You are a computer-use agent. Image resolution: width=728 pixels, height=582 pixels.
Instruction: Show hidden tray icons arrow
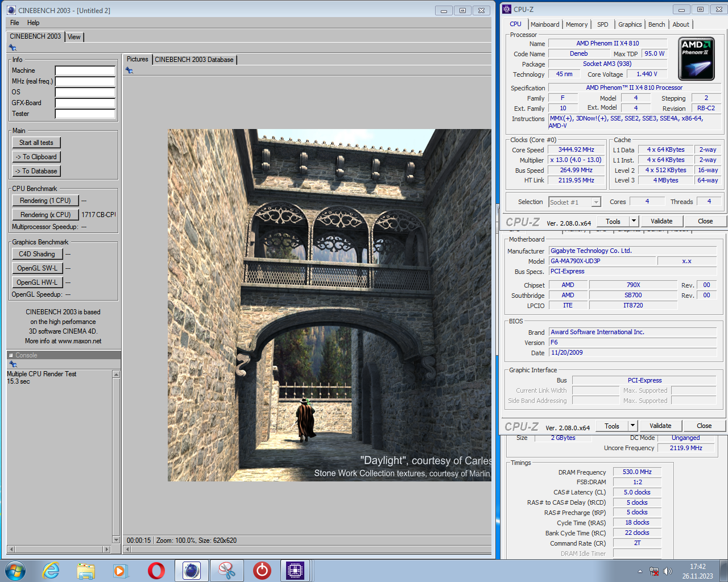click(640, 571)
